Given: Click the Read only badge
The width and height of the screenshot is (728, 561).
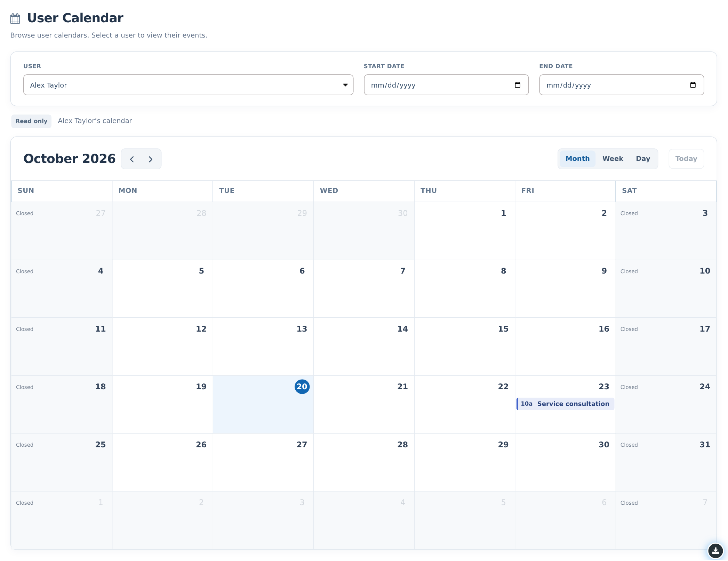Looking at the screenshot, I should 31,121.
